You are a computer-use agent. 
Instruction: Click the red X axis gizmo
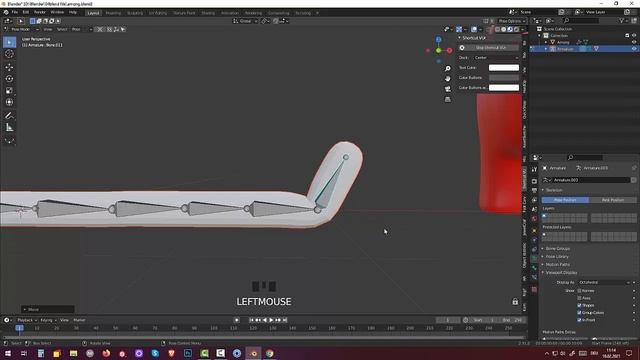[449, 51]
